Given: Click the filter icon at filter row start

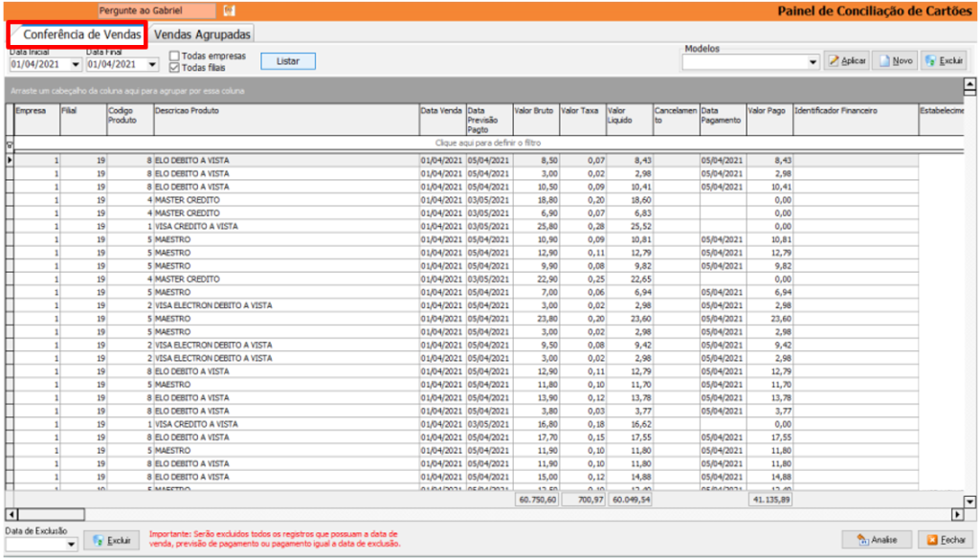Looking at the screenshot, I should coord(10,145).
